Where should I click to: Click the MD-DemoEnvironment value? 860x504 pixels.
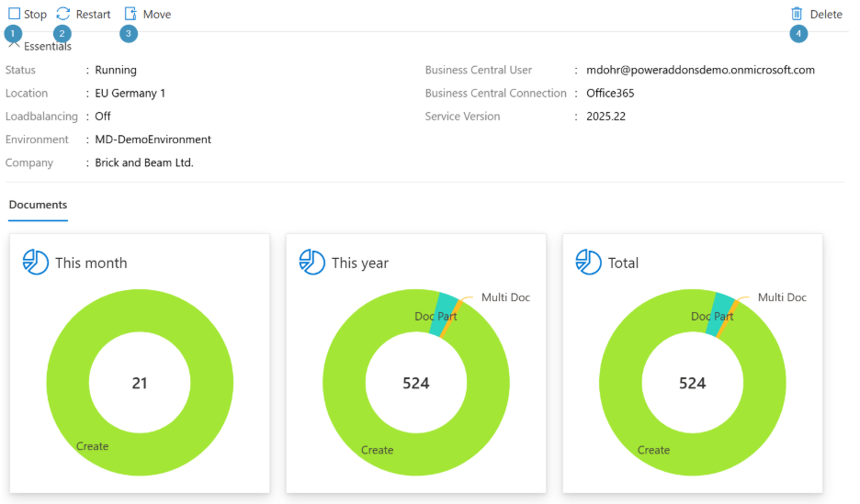[x=153, y=140]
